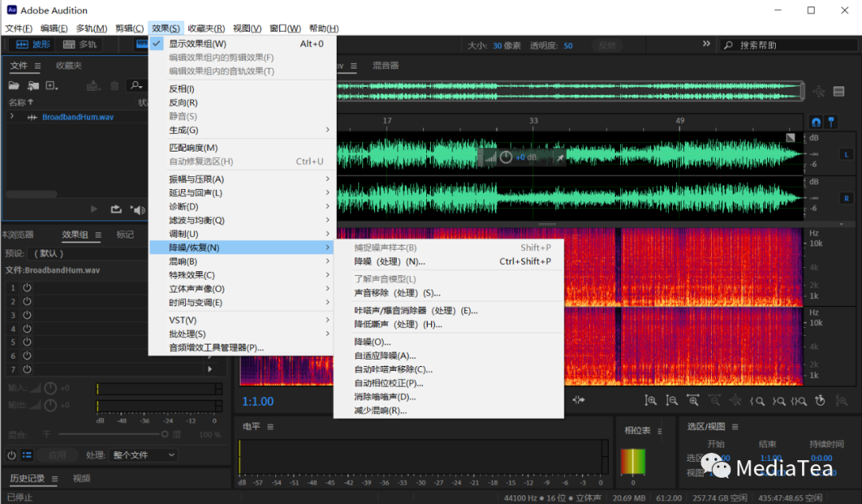862x504 pixels.
Task: Click 输入 gain knob in effects rack
Action: tap(50, 388)
